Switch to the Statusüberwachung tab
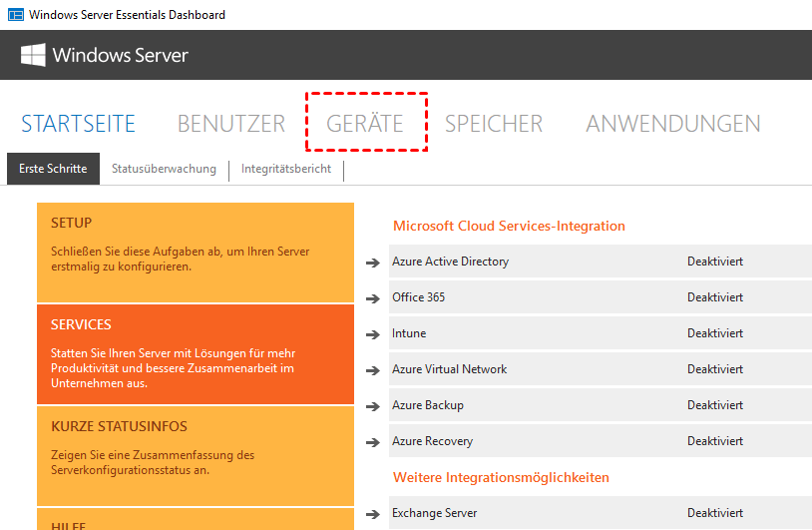 [x=164, y=169]
